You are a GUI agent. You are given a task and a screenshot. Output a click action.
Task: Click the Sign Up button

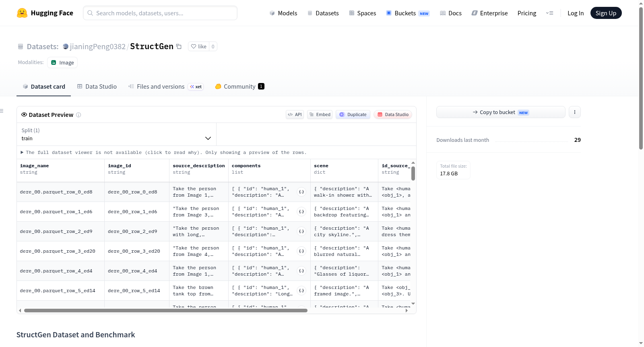(606, 13)
